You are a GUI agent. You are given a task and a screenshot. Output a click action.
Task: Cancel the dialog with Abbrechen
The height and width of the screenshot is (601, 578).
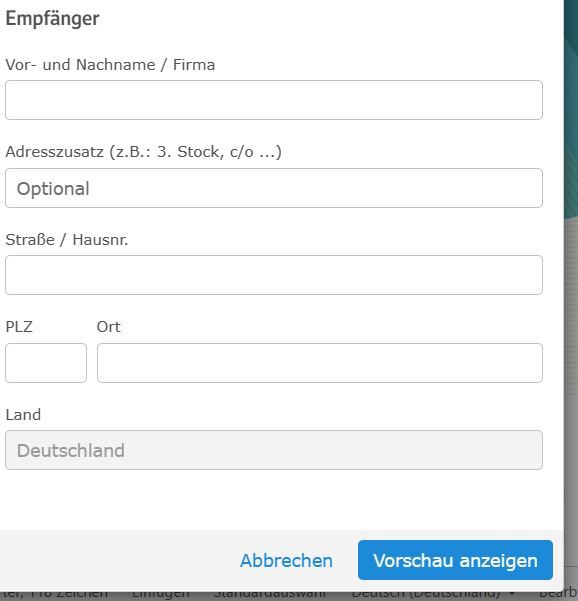click(x=286, y=561)
